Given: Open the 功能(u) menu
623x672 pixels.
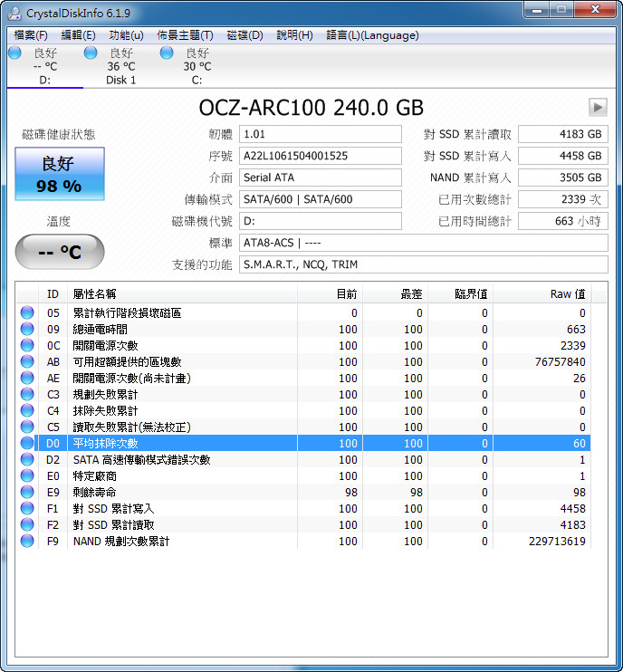Looking at the screenshot, I should coord(126,35).
